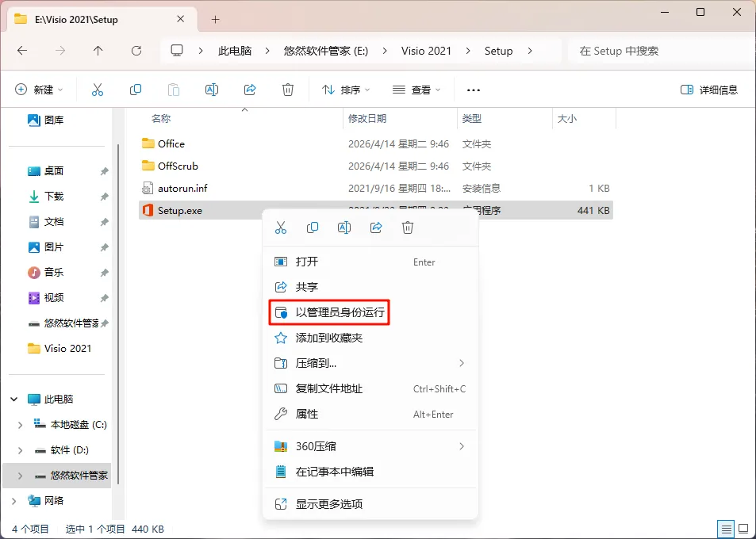Click the toolbar Rename icon

coord(212,90)
